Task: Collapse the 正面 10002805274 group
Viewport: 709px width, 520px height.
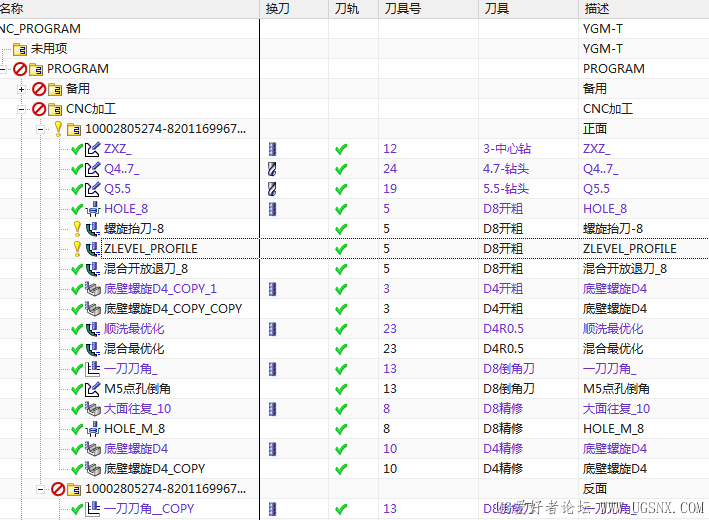Action: click(x=40, y=129)
